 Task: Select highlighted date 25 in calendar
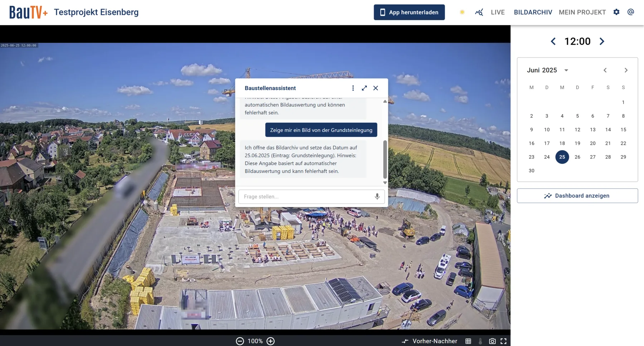pyautogui.click(x=562, y=157)
